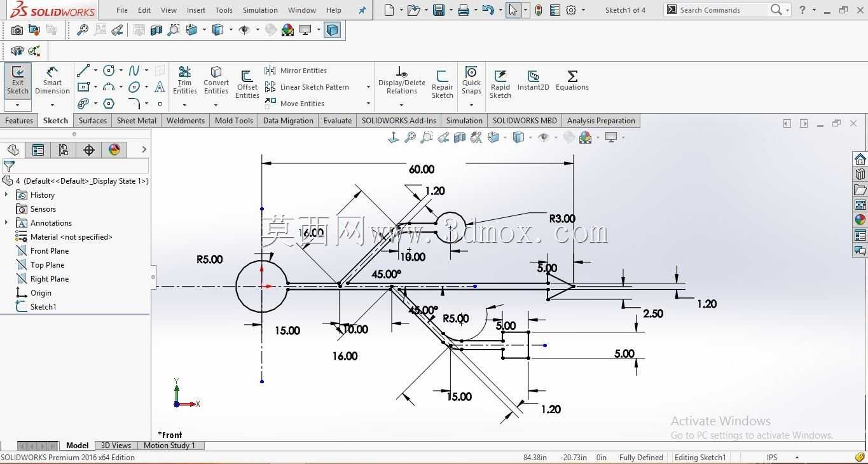Open FeatureManager design tree tab
Image resolution: width=868 pixels, height=464 pixels.
tap(13, 150)
